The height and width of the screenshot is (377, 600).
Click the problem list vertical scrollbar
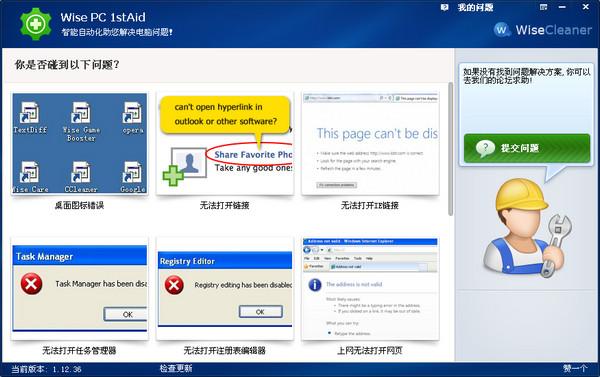pos(450,149)
